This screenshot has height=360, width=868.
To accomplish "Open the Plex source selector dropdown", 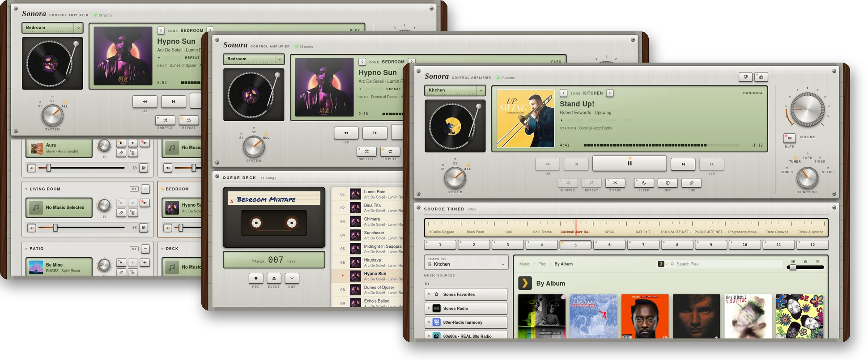I will [x=662, y=264].
